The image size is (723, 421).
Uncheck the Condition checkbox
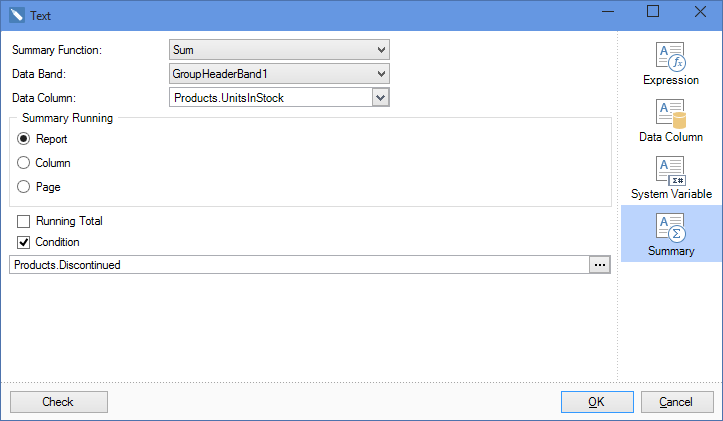[24, 242]
